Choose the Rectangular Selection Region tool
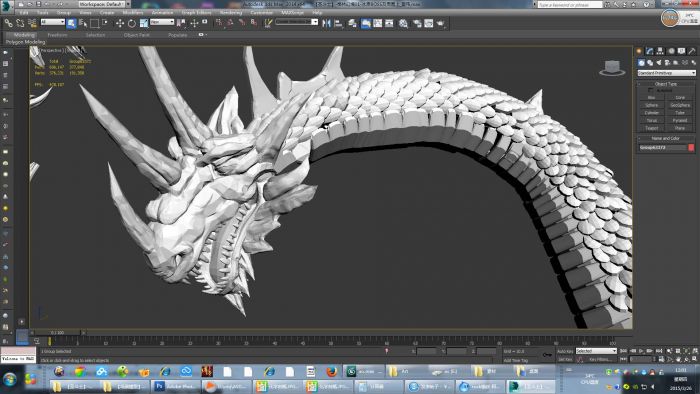 tap(94, 23)
